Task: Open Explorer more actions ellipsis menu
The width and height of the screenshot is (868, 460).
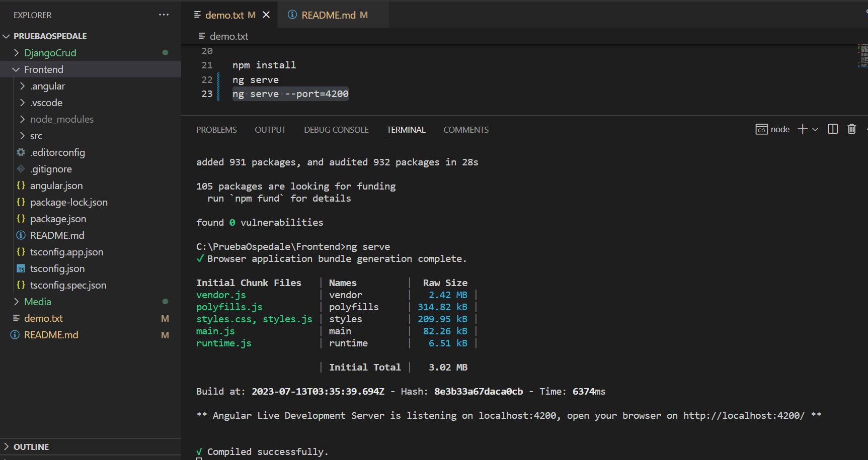Action: point(164,15)
